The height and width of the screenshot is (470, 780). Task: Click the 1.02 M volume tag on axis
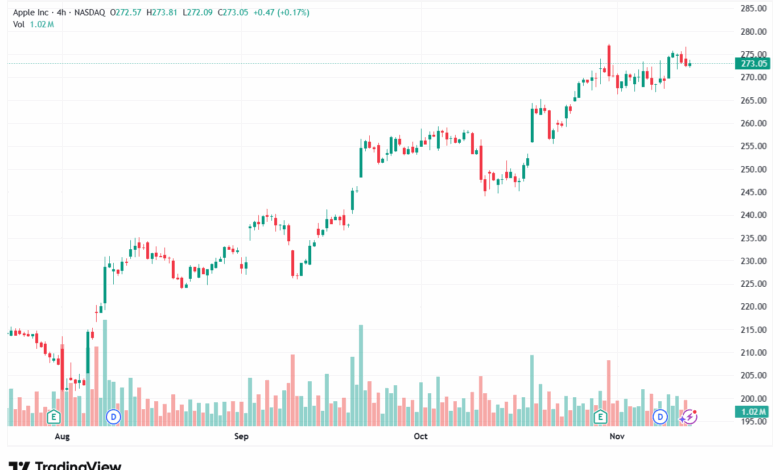[x=753, y=412]
